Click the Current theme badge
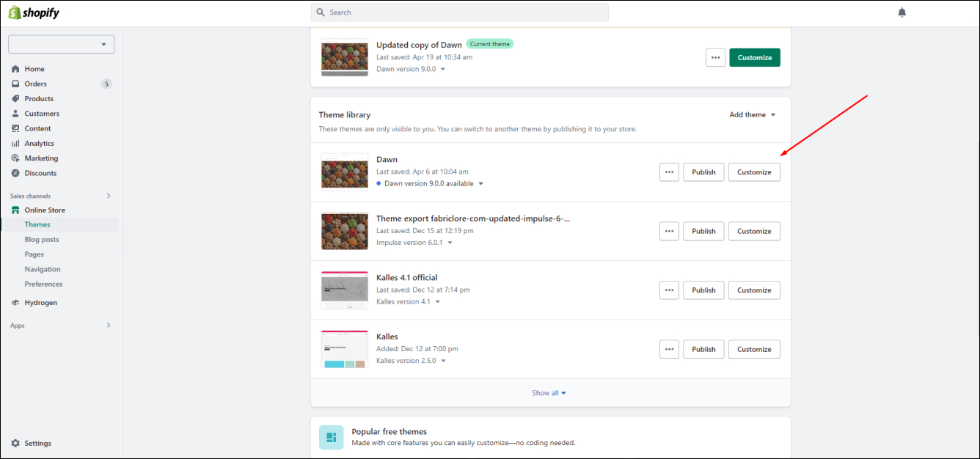980x459 pixels. (490, 44)
